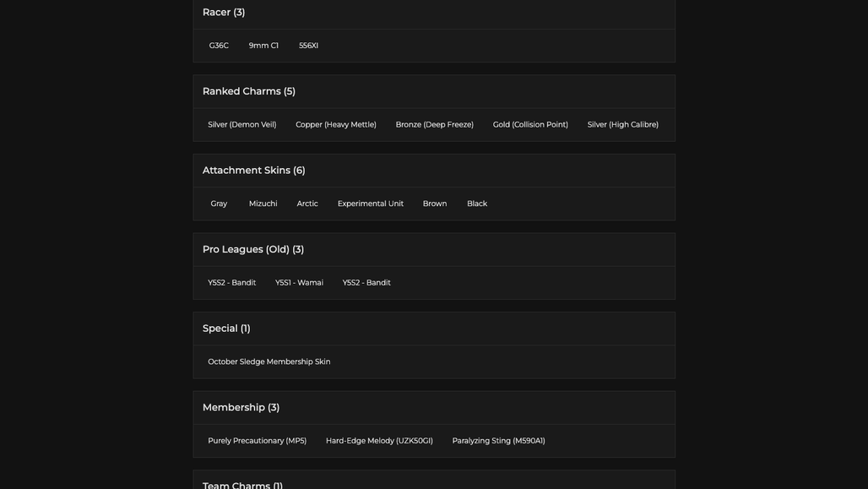Select the G36C racer skin tag

(x=219, y=46)
